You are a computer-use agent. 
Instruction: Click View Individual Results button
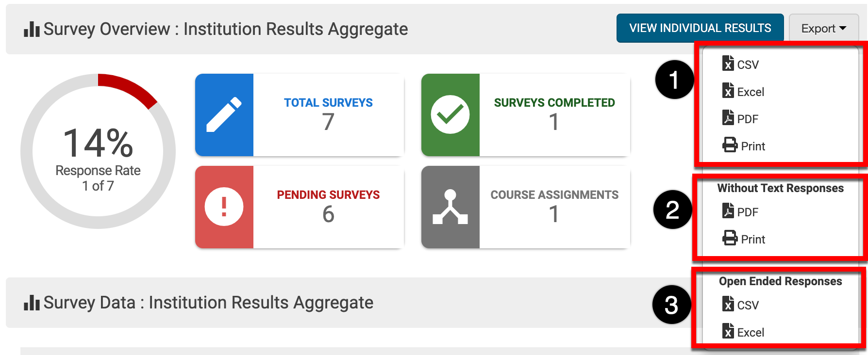[700, 28]
